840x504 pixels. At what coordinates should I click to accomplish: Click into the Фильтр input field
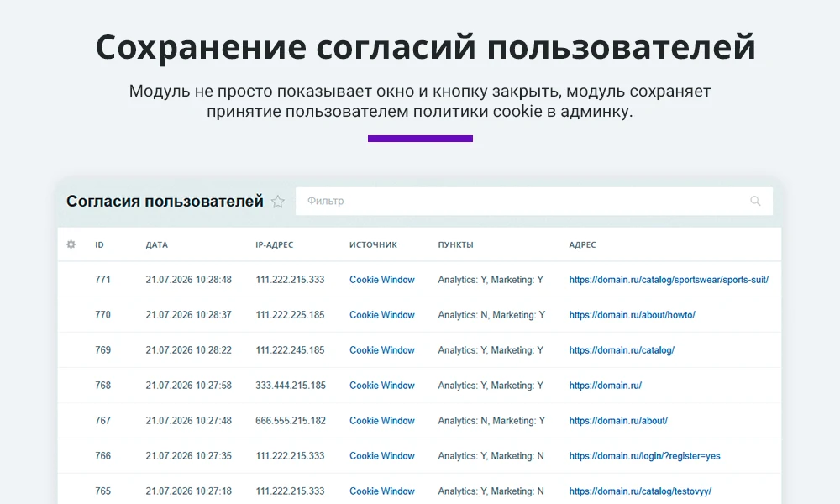(x=533, y=201)
